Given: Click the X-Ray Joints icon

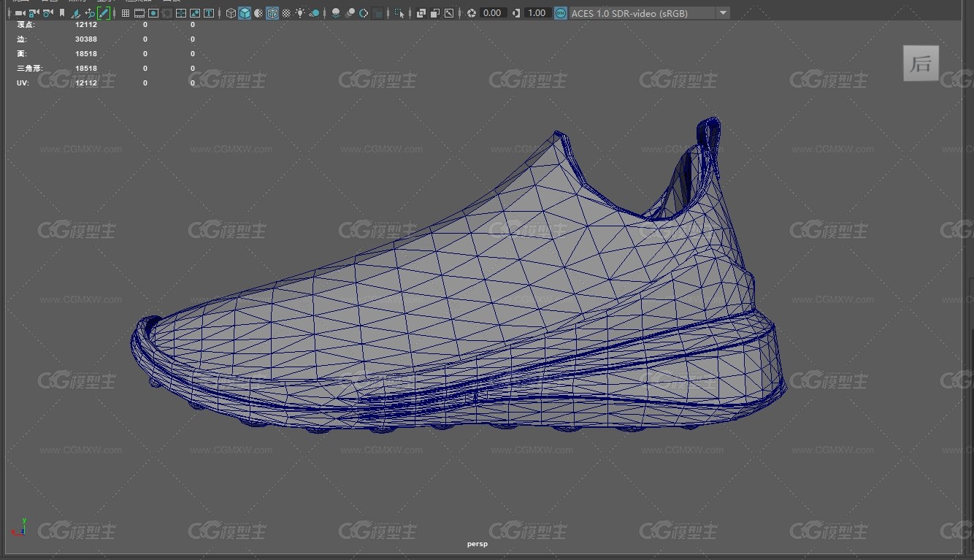Looking at the screenshot, I should (449, 13).
